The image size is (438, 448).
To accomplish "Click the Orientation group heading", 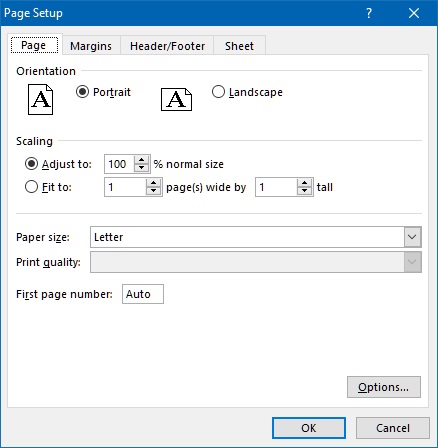I will tap(46, 71).
